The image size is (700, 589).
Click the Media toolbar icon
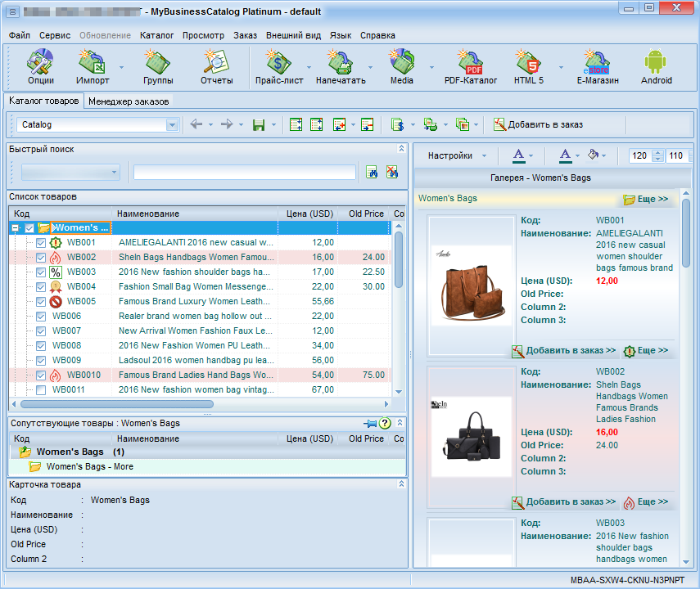coord(402,67)
